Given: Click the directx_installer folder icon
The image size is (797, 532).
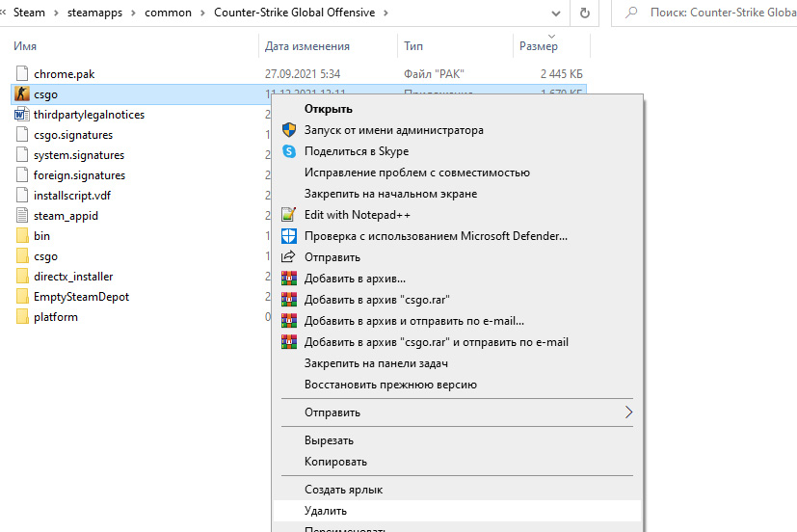Looking at the screenshot, I should point(22,277).
